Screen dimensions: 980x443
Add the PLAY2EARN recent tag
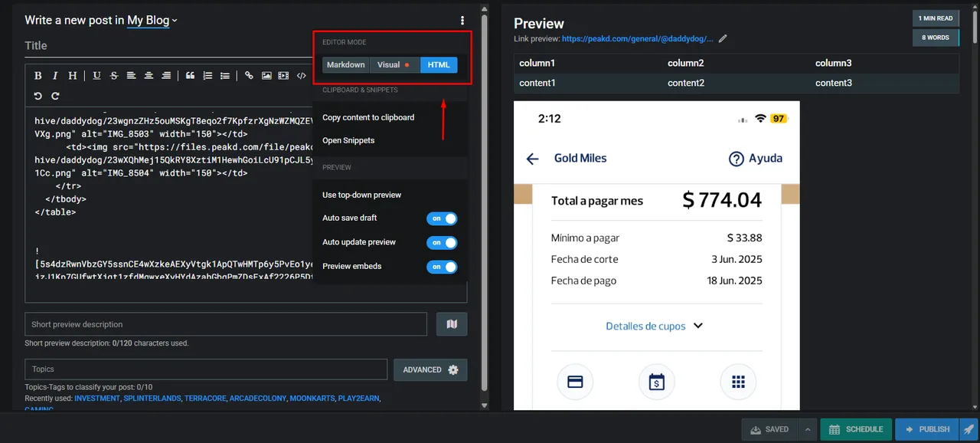pyautogui.click(x=358, y=399)
